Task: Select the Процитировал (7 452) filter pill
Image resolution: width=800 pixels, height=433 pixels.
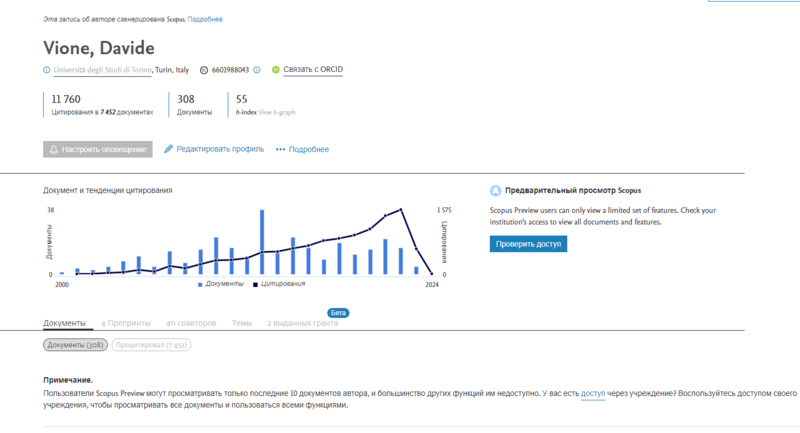Action: 151,345
